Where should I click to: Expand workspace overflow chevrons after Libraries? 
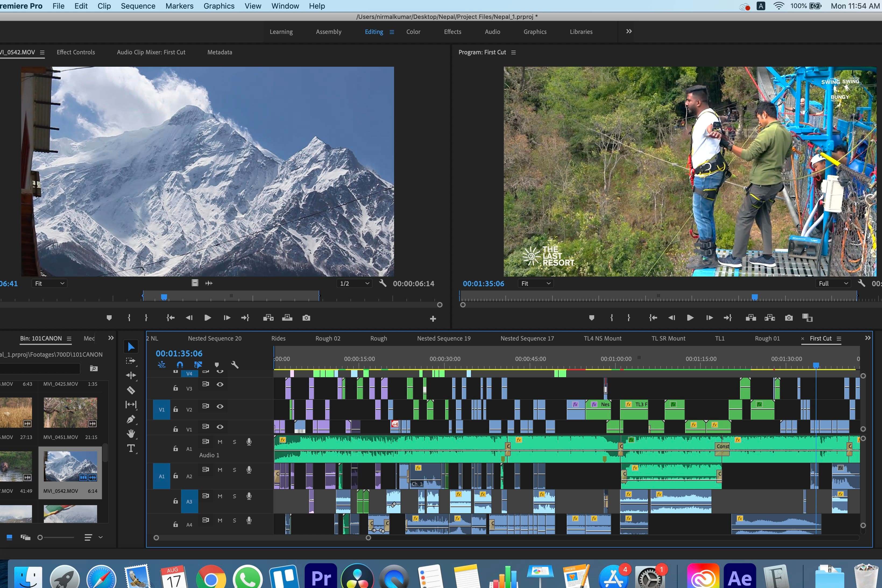pos(629,31)
